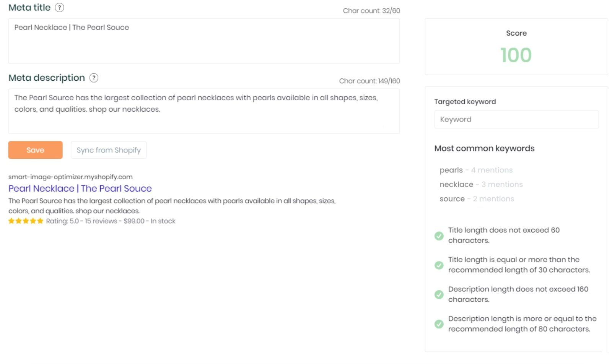Click the checkmark for description under 160 characters
The width and height of the screenshot is (612, 364).
coord(439,294)
